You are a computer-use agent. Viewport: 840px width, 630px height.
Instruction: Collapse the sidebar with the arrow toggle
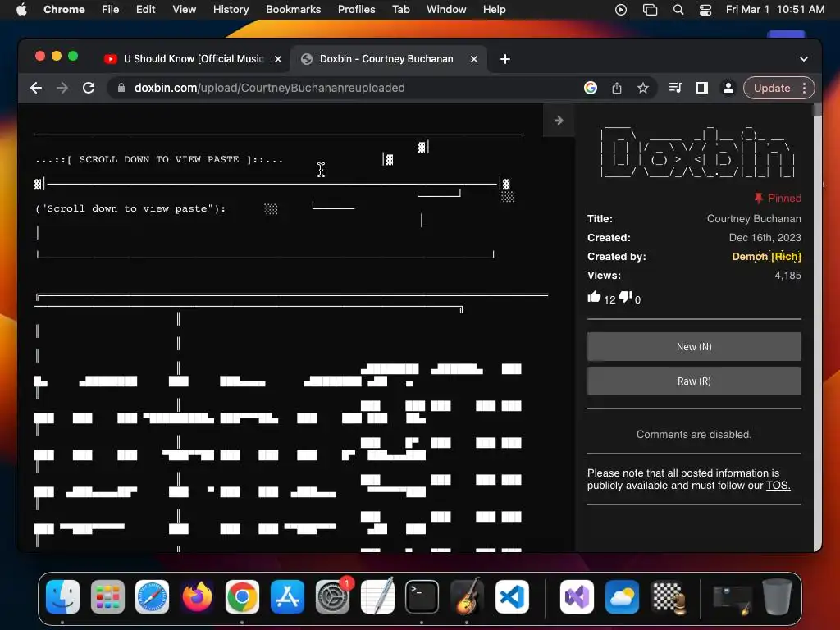(x=559, y=121)
